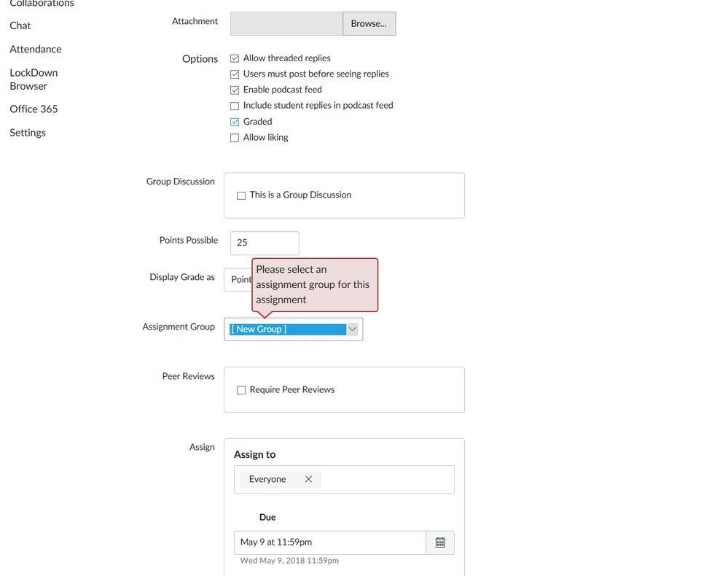Screen dimensions: 728x576
Task: Enable the Allow liking checkbox
Action: coord(235,138)
